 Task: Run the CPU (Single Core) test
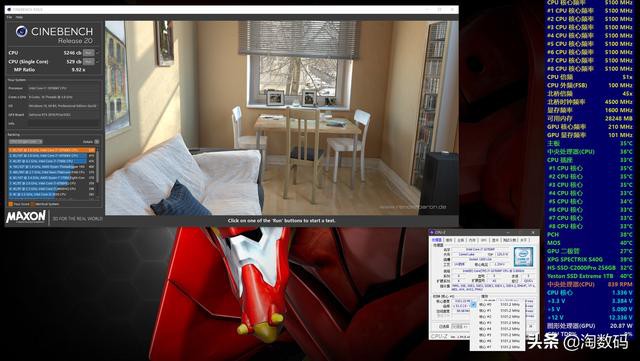pos(89,62)
